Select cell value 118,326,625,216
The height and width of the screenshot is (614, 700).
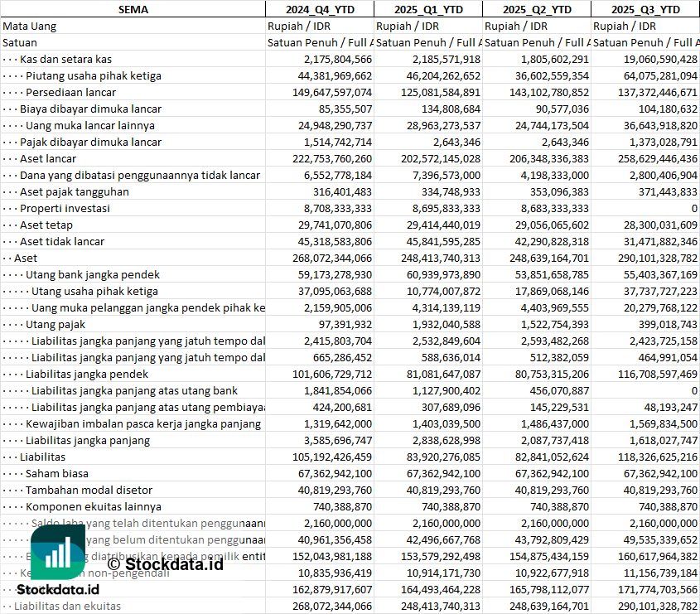point(658,457)
